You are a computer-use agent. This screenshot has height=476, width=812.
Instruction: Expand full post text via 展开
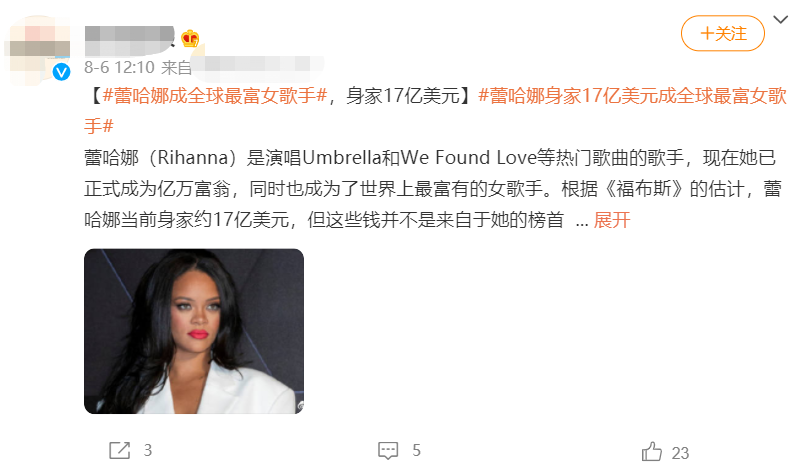click(612, 220)
